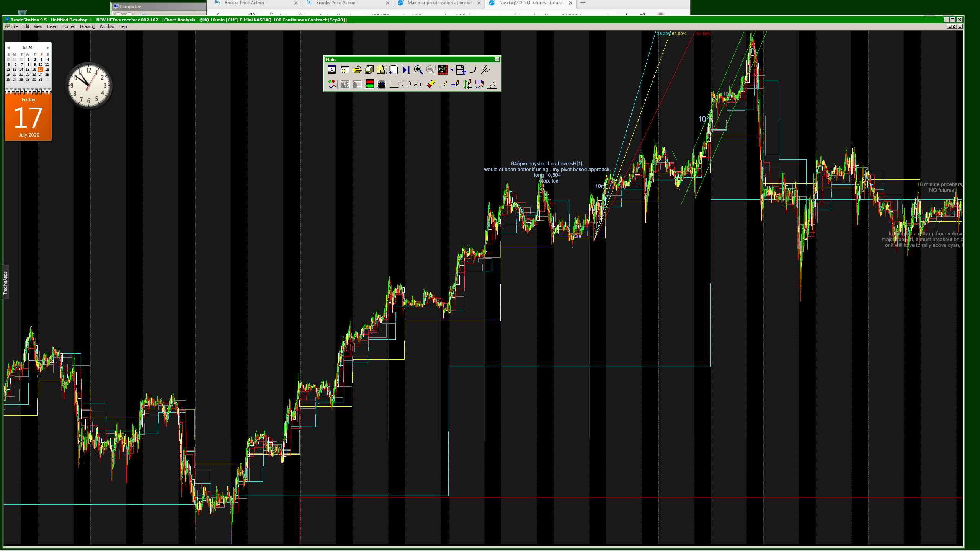Image resolution: width=980 pixels, height=551 pixels.
Task: Click the first icon in Main toolbar
Action: pos(332,70)
